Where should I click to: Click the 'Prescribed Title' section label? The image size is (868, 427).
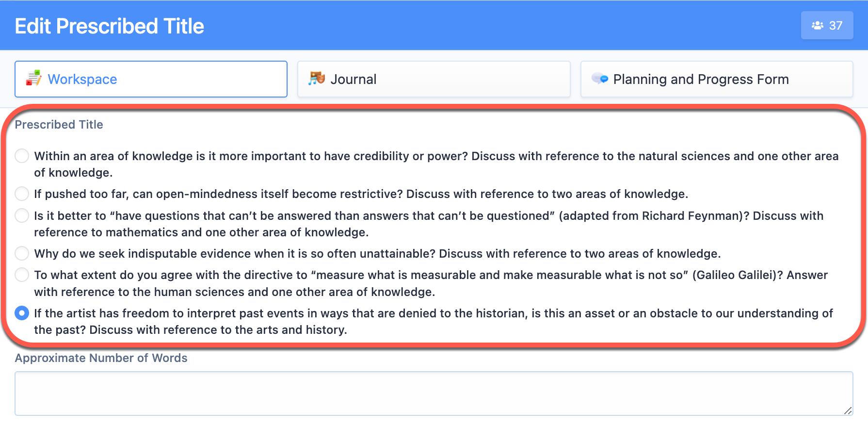point(59,125)
